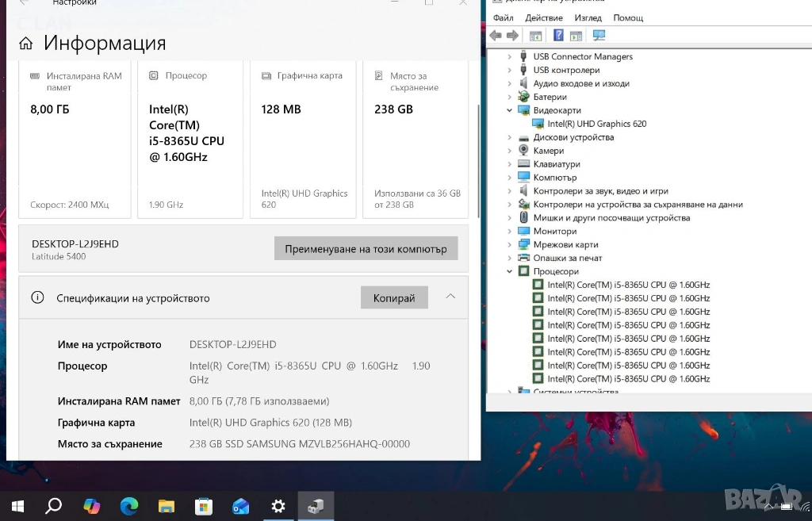812x521 pixels.
Task: Click the show/hide console tree toolbar icon
Action: [536, 36]
